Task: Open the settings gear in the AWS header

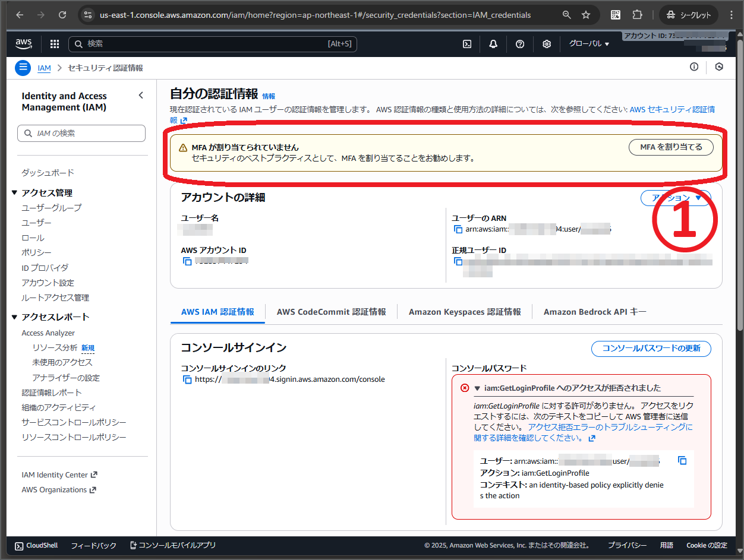Action: pyautogui.click(x=547, y=44)
